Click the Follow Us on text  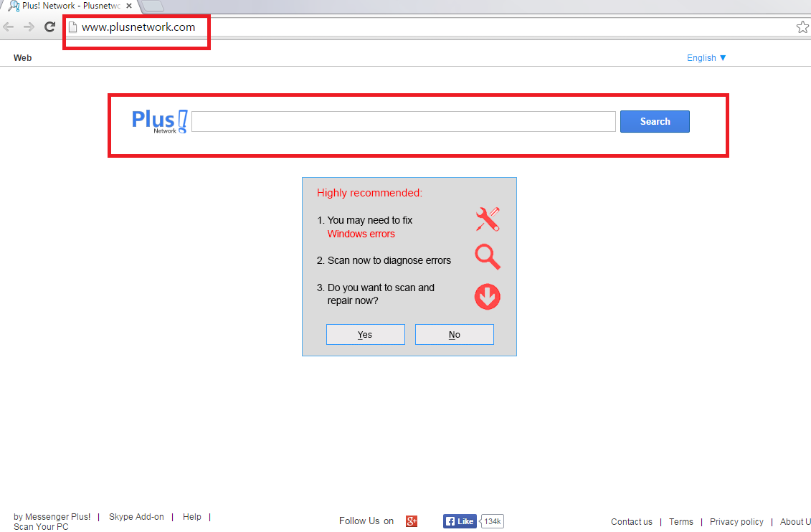pos(366,521)
